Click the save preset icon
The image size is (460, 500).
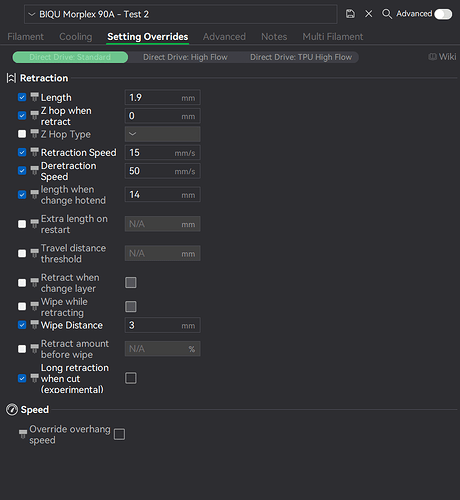click(x=350, y=14)
